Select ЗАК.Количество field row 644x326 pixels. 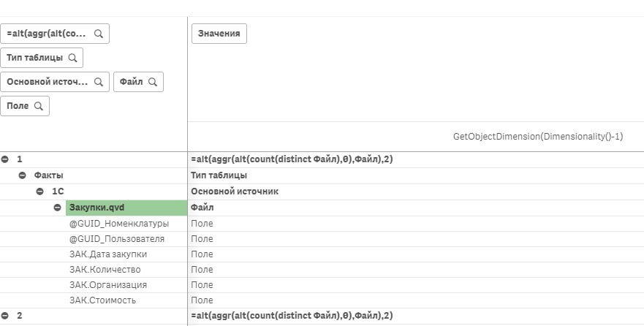pyautogui.click(x=105, y=270)
